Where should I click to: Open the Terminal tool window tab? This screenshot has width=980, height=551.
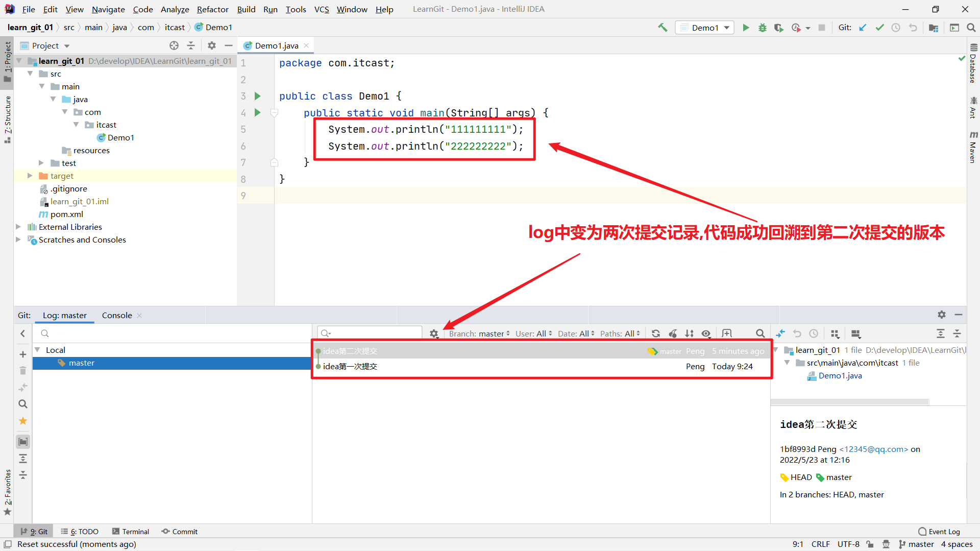point(131,532)
